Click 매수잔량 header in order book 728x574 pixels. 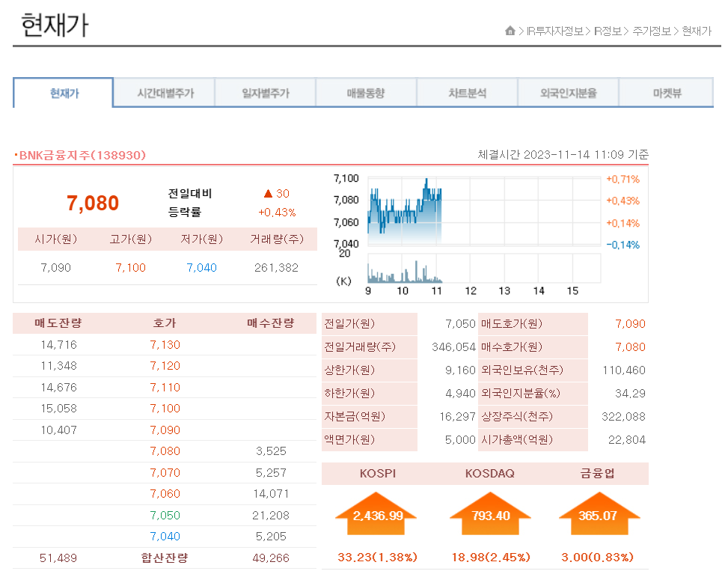[271, 323]
